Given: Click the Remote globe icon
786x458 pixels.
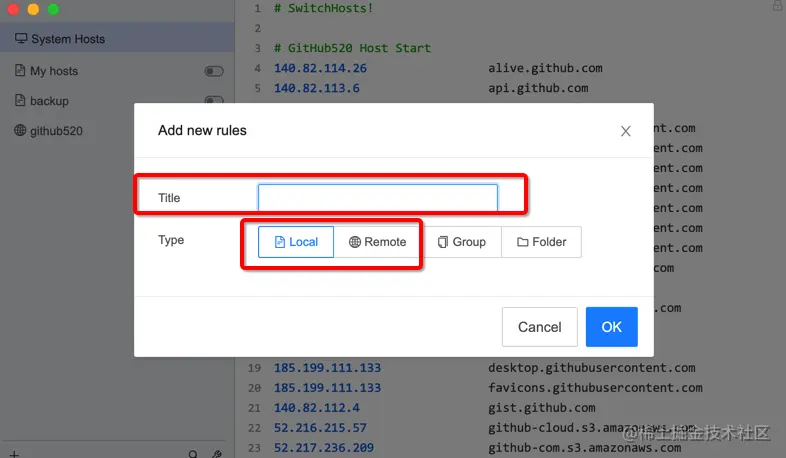Looking at the screenshot, I should [x=355, y=242].
